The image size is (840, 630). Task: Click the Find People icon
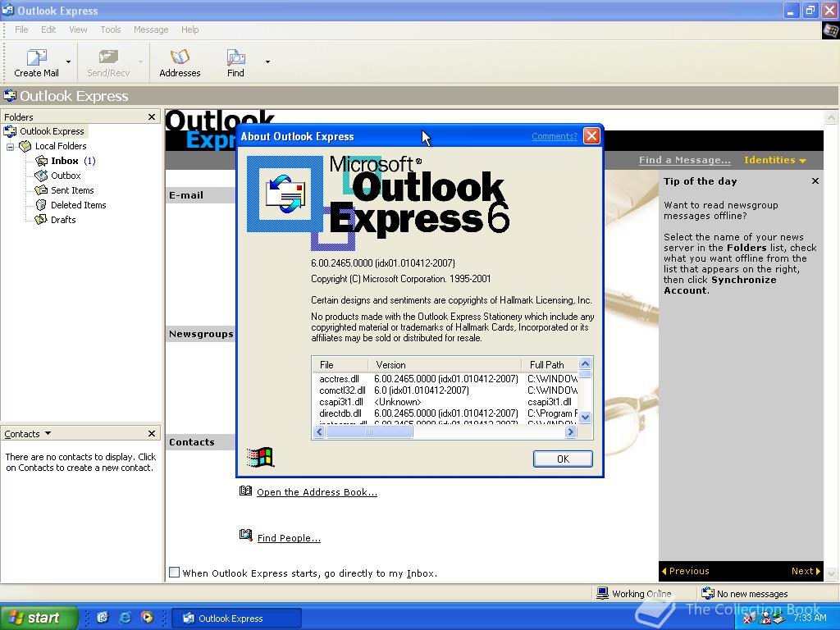click(x=245, y=535)
